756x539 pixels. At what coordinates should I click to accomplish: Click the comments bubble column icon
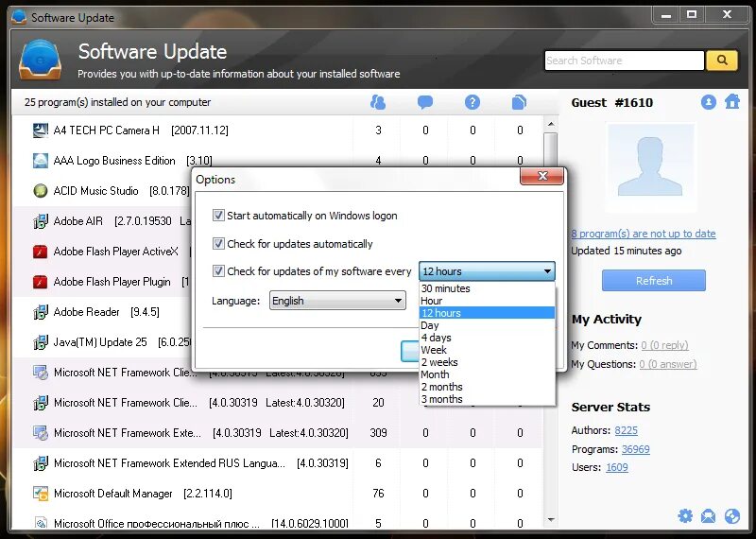coord(424,102)
